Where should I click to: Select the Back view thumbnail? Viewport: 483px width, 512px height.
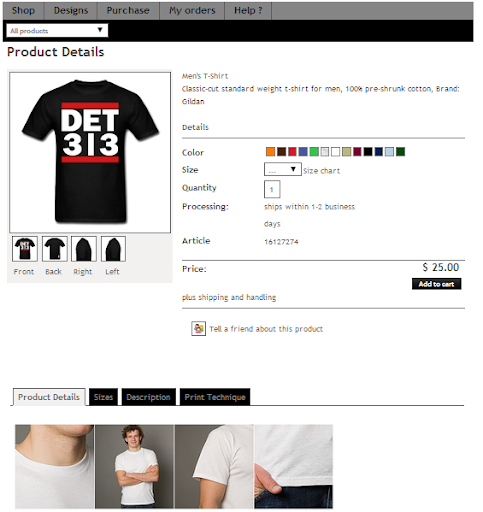pos(55,249)
